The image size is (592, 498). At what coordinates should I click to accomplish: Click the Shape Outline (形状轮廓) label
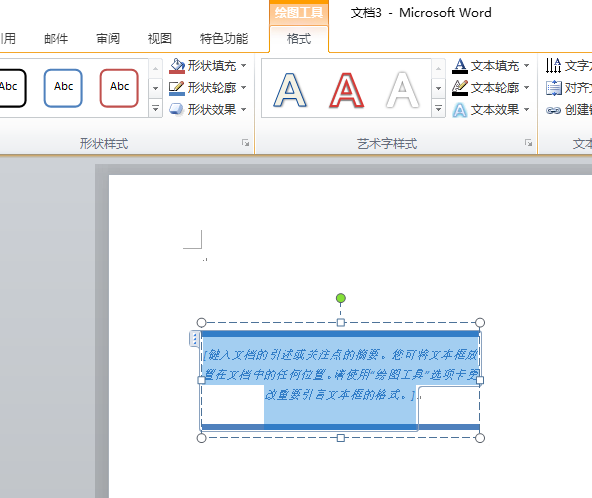pos(212,88)
